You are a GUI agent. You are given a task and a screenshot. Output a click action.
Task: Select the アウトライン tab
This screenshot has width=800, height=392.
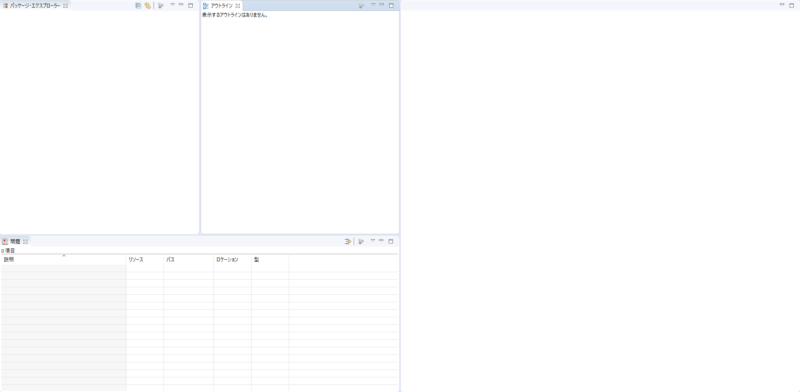(218, 6)
